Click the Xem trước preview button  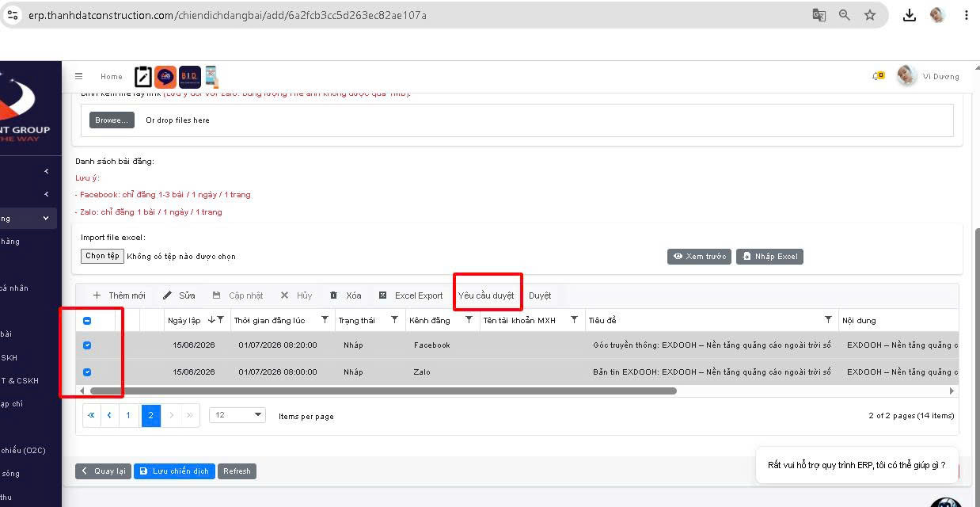699,257
